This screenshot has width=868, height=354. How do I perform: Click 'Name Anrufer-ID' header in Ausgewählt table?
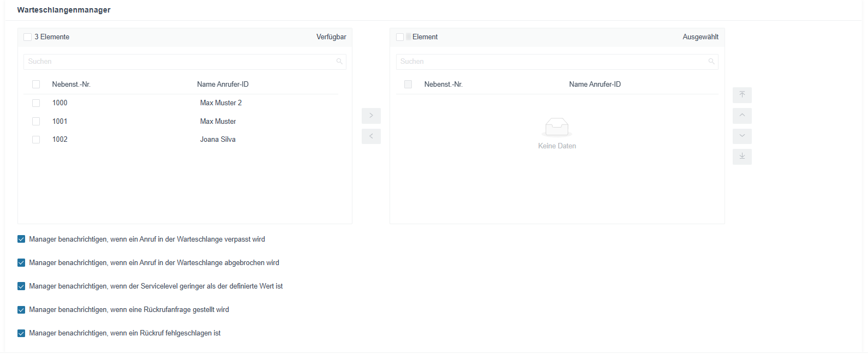595,84
